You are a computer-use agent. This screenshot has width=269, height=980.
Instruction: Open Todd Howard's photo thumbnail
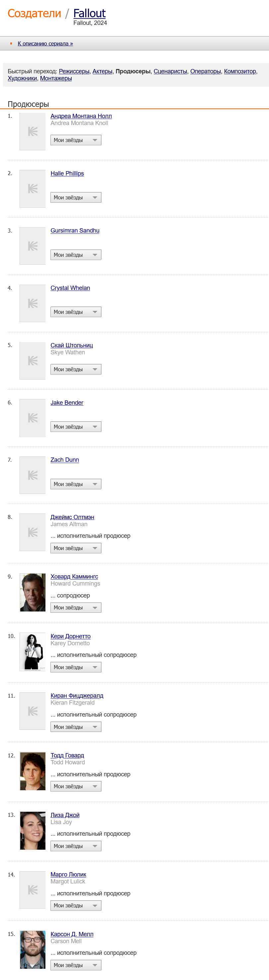33,771
